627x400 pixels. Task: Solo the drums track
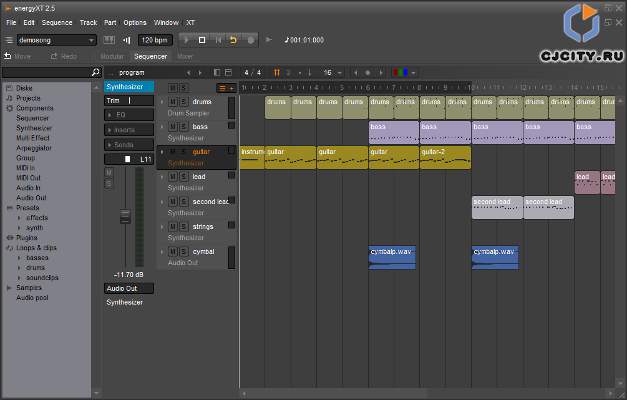click(183, 102)
